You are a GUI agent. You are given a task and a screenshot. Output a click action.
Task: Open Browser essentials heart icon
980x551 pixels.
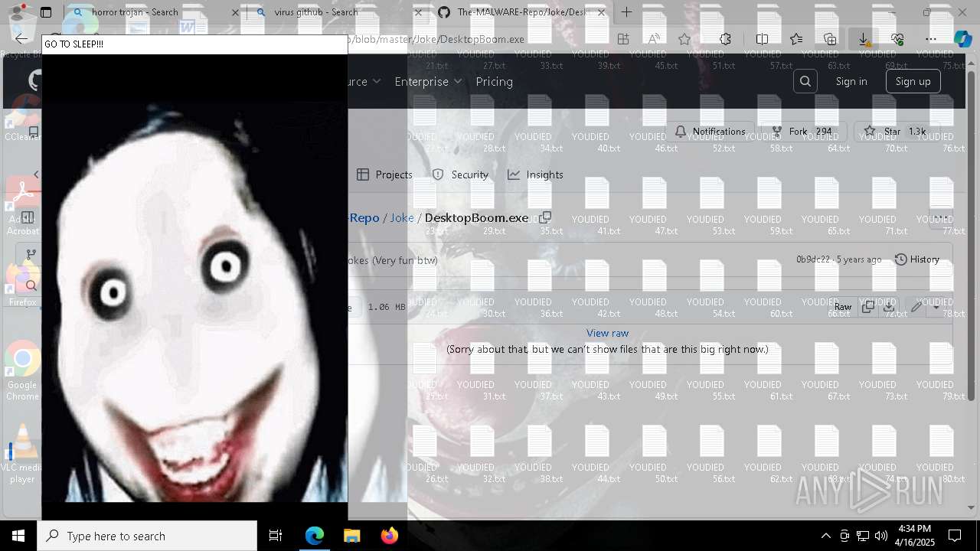point(897,39)
